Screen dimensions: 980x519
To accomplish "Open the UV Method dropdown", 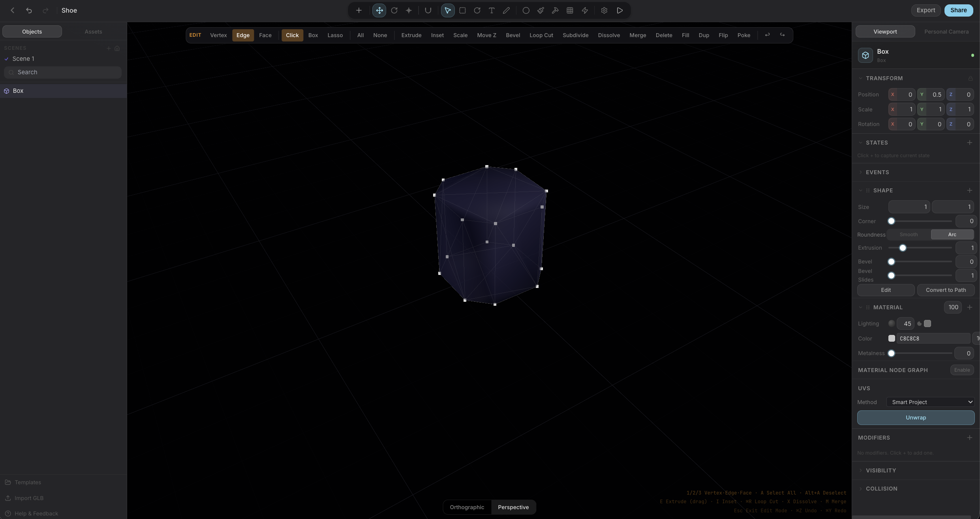I will pyautogui.click(x=930, y=402).
